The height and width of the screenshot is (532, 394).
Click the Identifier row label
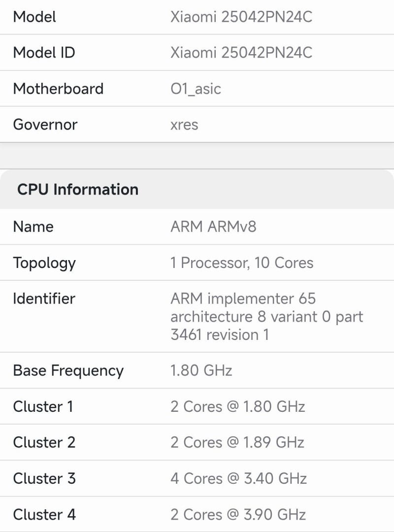[44, 299]
